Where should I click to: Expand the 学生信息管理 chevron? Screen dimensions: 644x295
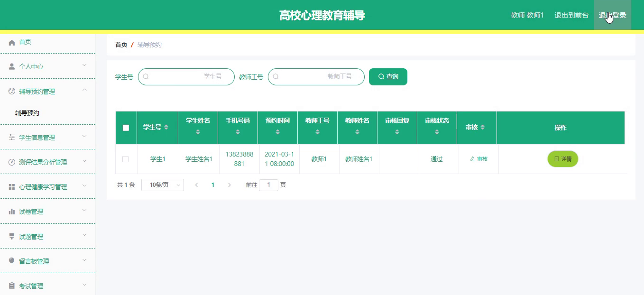[x=84, y=136]
